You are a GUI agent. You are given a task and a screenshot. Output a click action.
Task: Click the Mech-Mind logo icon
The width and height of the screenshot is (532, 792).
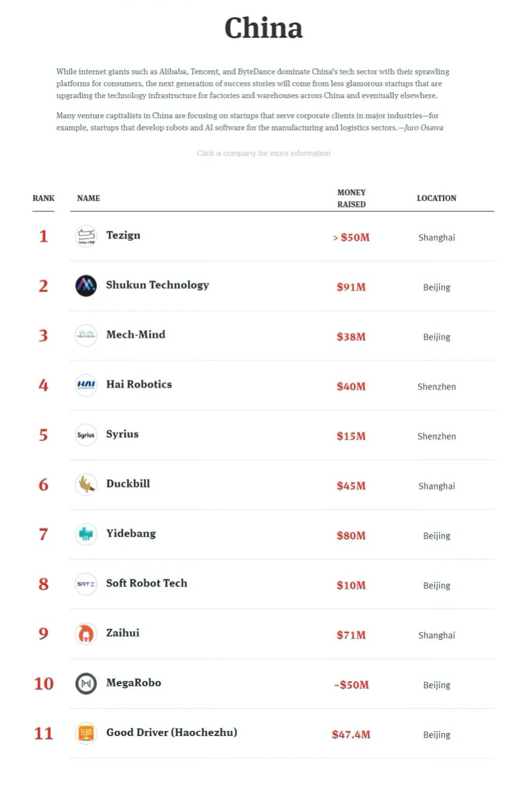86,335
